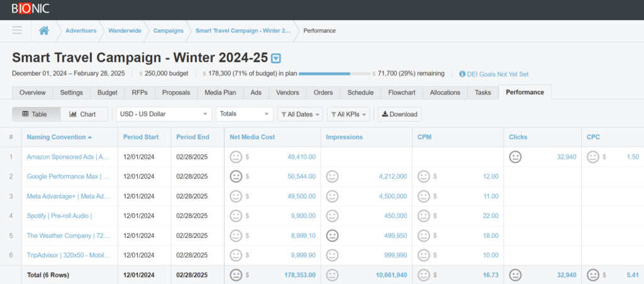Open Campaigns breadcrumb link
The height and width of the screenshot is (284, 644).
169,31
